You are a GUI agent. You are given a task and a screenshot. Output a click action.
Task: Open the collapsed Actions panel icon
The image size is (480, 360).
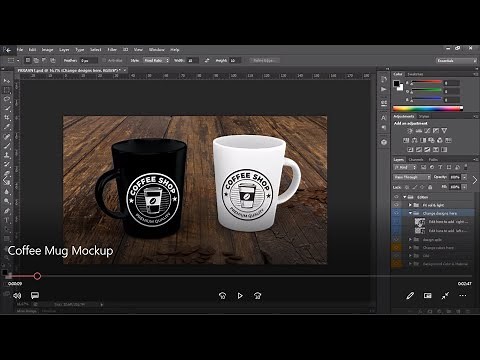click(384, 89)
